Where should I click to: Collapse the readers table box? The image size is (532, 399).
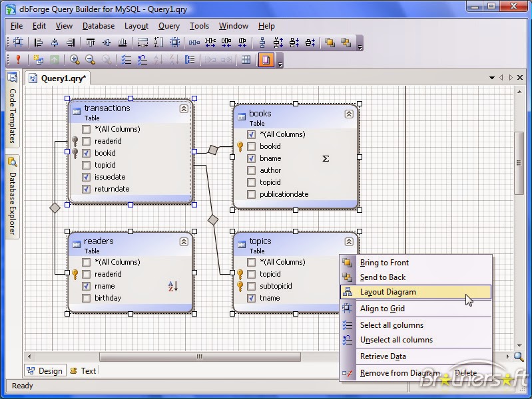[184, 241]
